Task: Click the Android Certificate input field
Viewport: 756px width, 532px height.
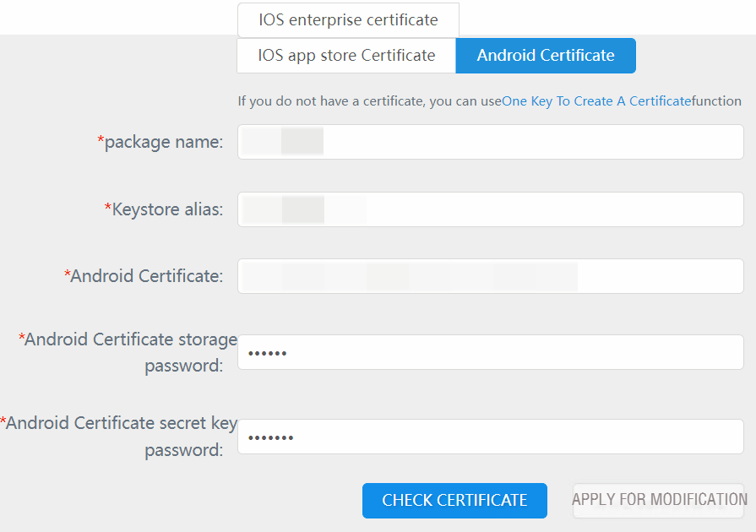Action: 490,276
